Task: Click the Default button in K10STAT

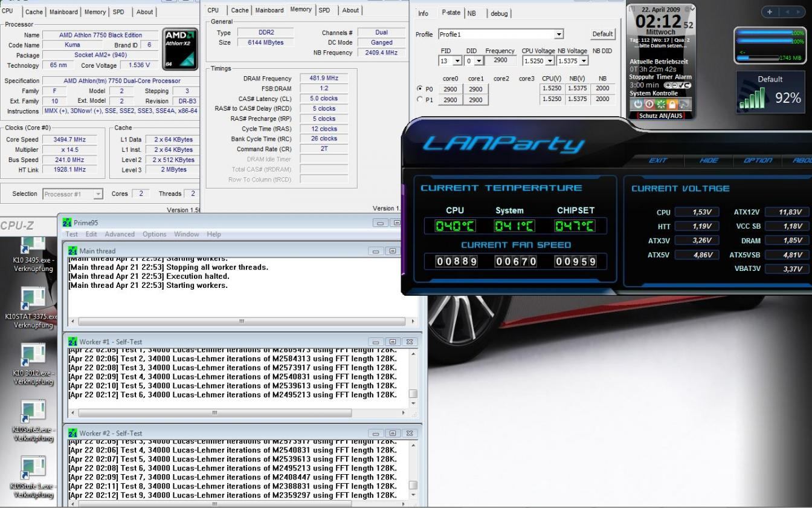Action: pyautogui.click(x=602, y=34)
